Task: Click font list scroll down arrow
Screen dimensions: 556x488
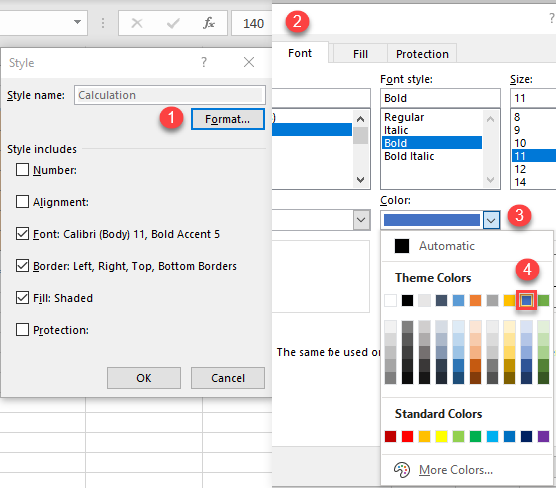Action: 361,180
